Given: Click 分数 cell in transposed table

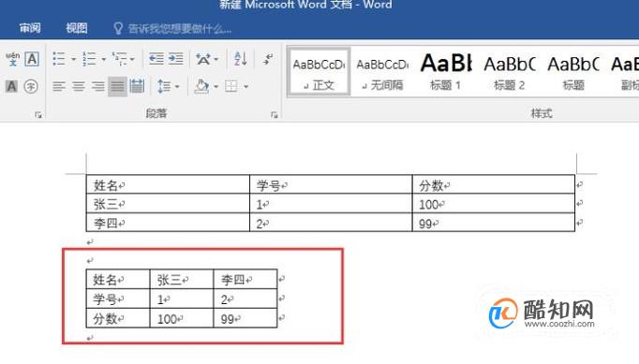Looking at the screenshot, I should (x=118, y=318).
